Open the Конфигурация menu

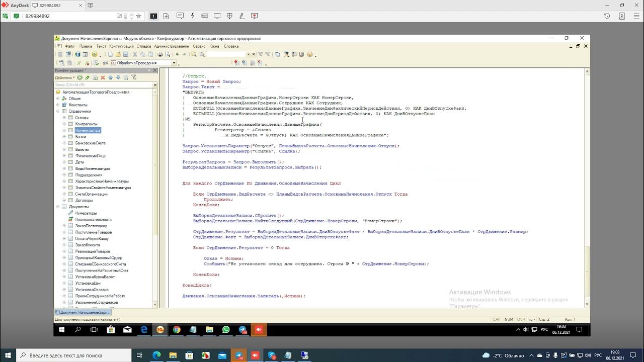click(121, 46)
